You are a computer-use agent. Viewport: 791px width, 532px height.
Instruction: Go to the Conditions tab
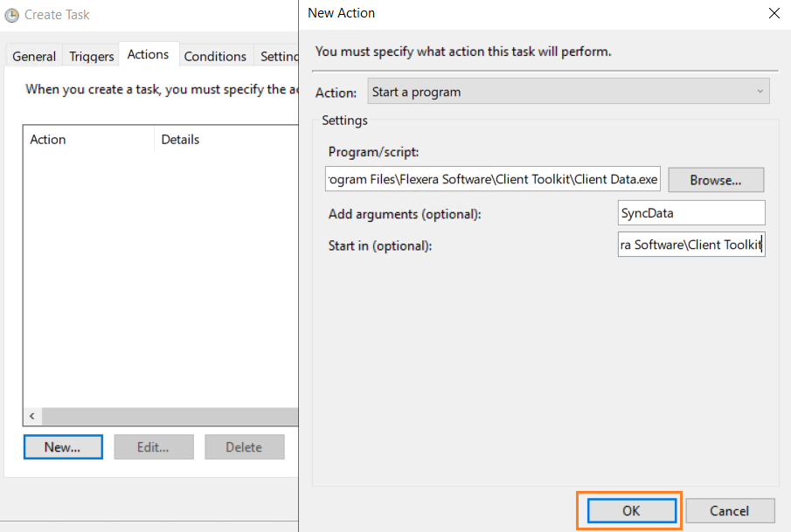(215, 56)
